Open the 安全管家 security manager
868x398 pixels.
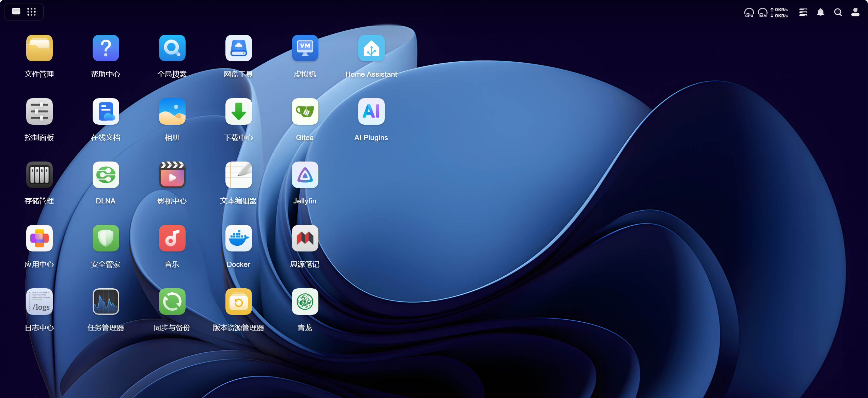[106, 238]
